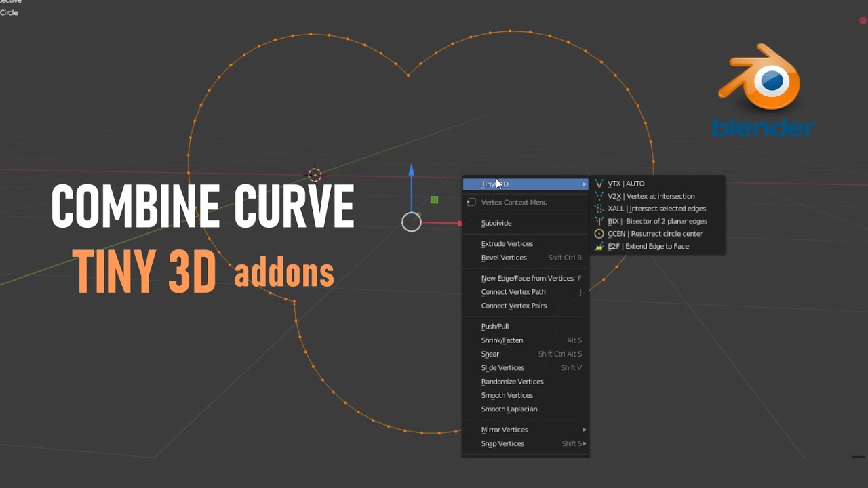
Task: Expand the Snap Vertices submenu arrow
Action: tap(585, 443)
